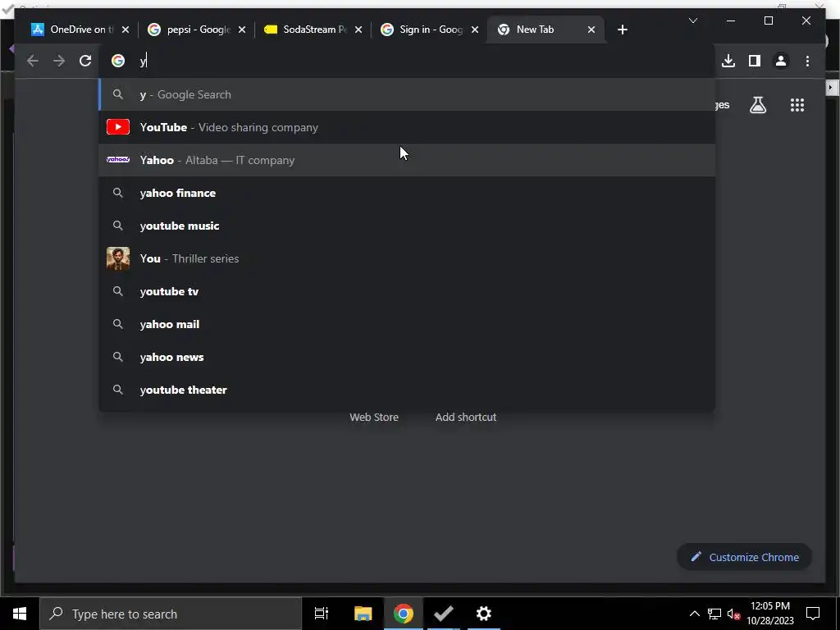Open Chrome downloads icon
Image resolution: width=840 pixels, height=630 pixels.
(x=728, y=61)
